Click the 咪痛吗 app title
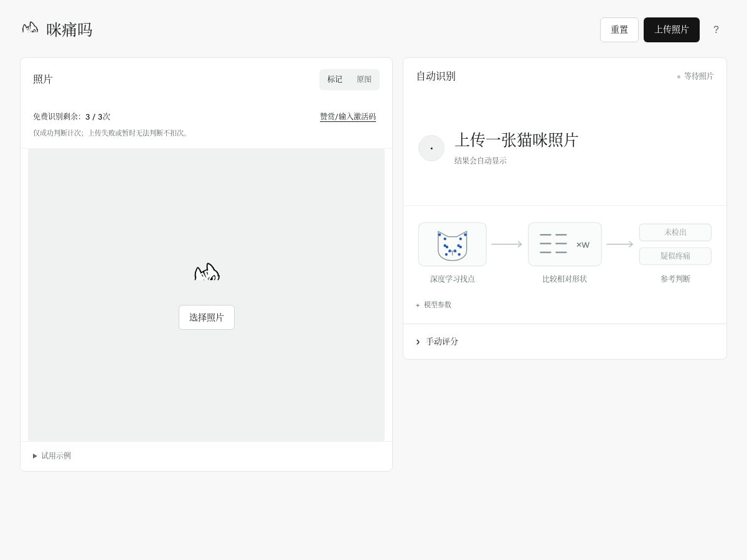This screenshot has width=747, height=560. 69,30
